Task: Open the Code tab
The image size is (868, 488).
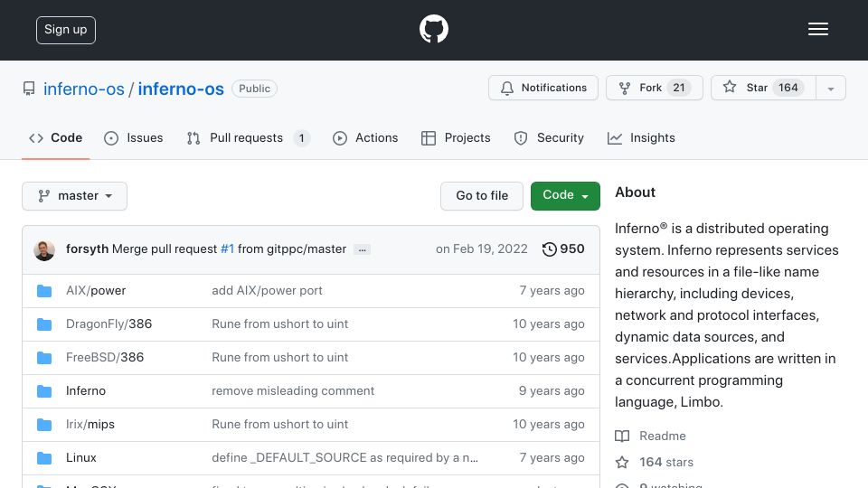Action: point(56,137)
